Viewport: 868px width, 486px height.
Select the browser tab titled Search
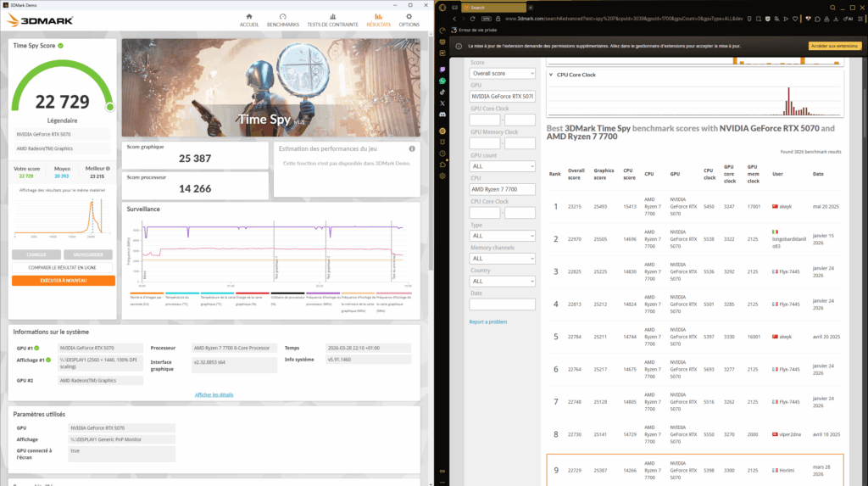[492, 8]
